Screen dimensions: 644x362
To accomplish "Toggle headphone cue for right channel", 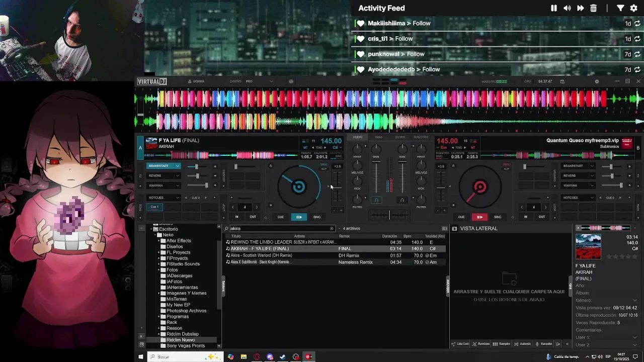I will (x=402, y=200).
